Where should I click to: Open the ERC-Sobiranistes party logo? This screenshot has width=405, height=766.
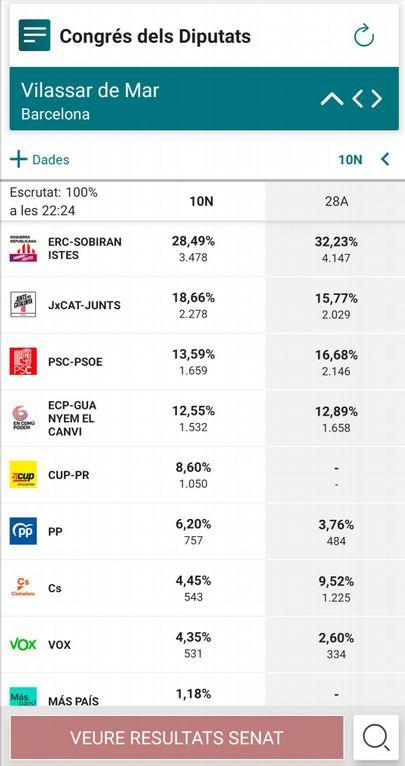23,248
